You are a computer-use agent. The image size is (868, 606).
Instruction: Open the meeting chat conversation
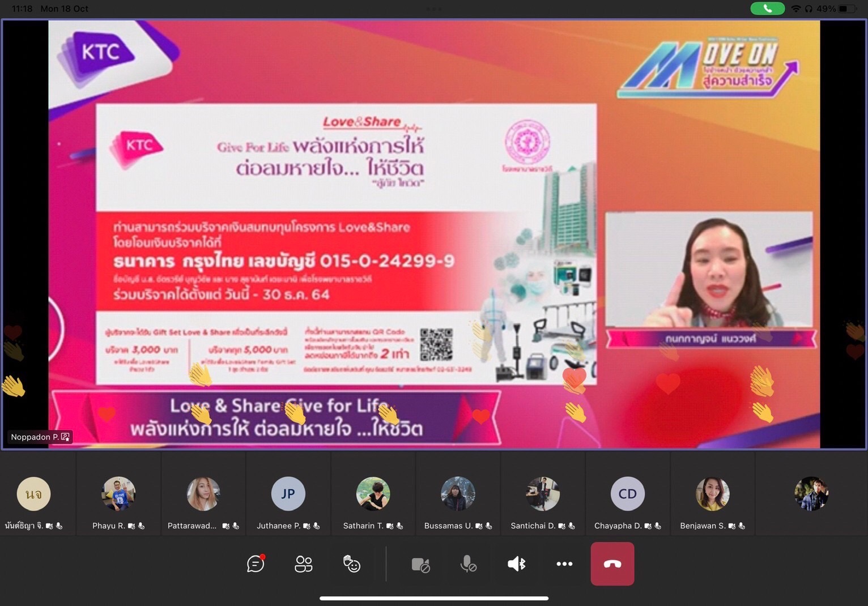coord(256,564)
